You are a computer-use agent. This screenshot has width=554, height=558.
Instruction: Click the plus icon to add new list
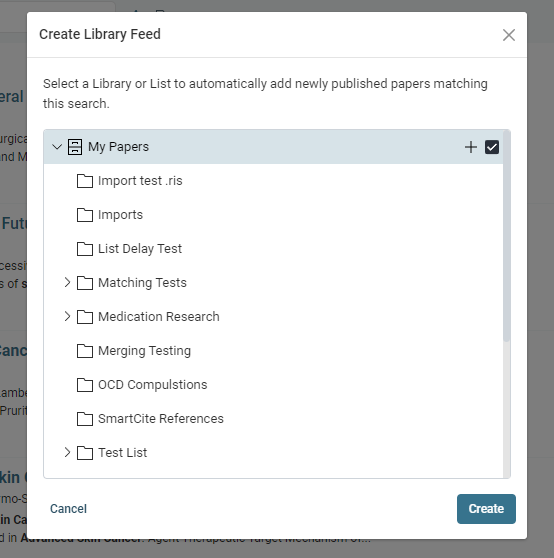pos(471,147)
